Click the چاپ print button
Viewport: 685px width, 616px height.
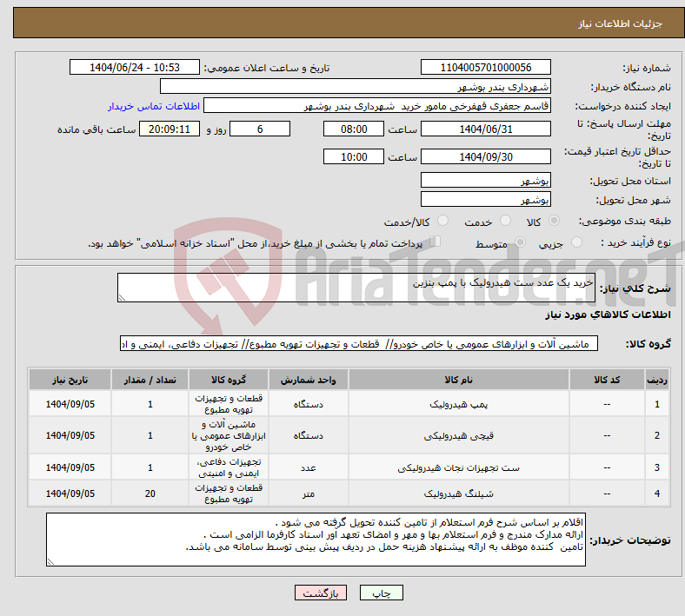382,593
